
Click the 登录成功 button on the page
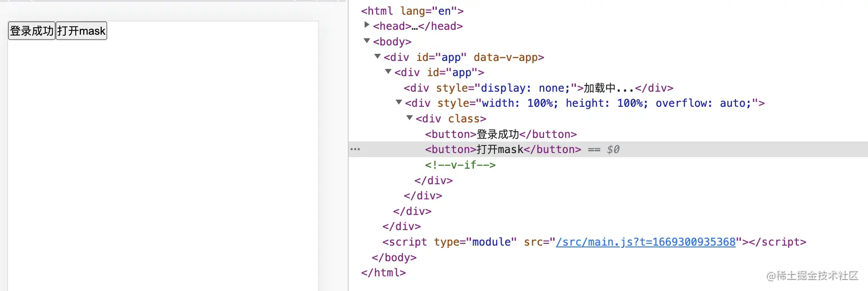point(32,31)
